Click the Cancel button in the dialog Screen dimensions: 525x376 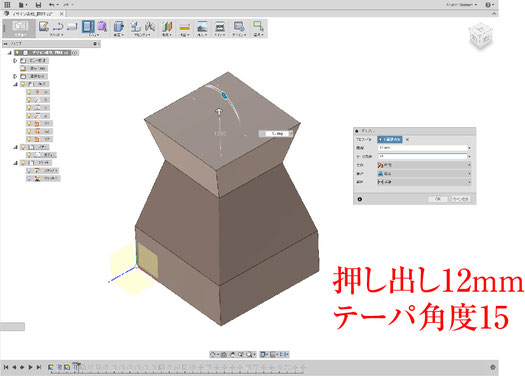coord(460,199)
